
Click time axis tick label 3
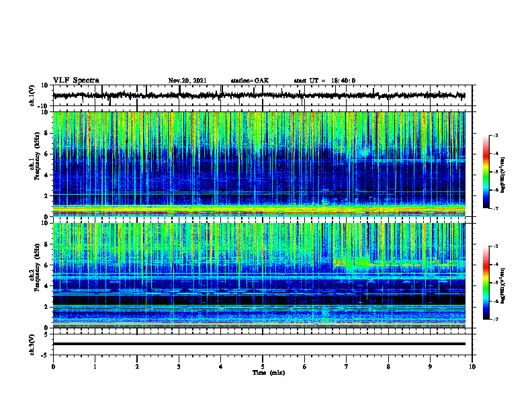pos(179,367)
